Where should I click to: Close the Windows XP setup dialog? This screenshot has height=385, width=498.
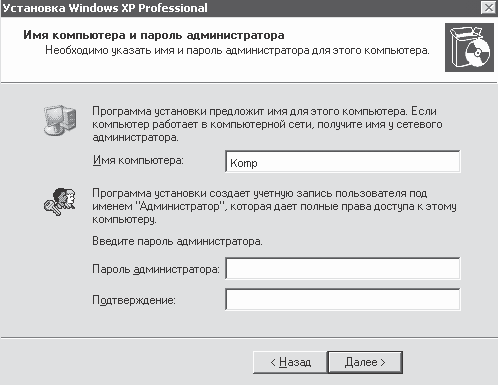click(x=489, y=7)
